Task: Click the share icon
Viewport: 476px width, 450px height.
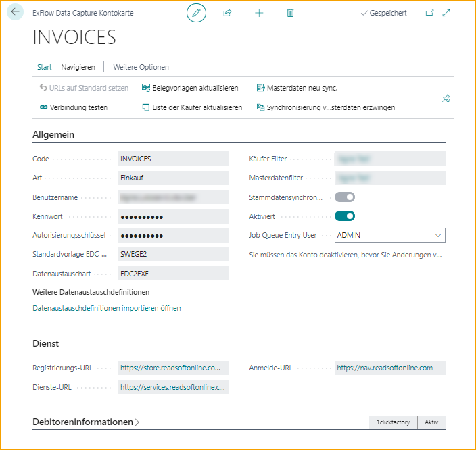Action: (x=227, y=13)
